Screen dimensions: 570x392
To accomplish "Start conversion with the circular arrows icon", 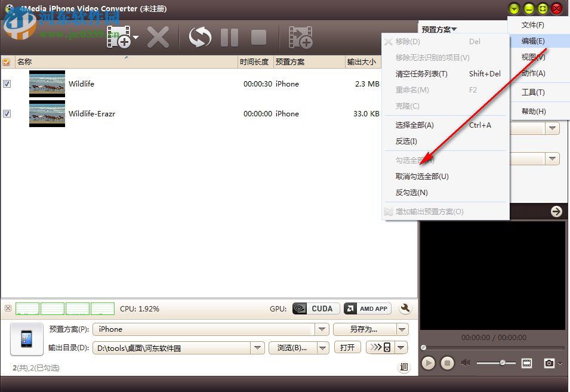I will (199, 37).
